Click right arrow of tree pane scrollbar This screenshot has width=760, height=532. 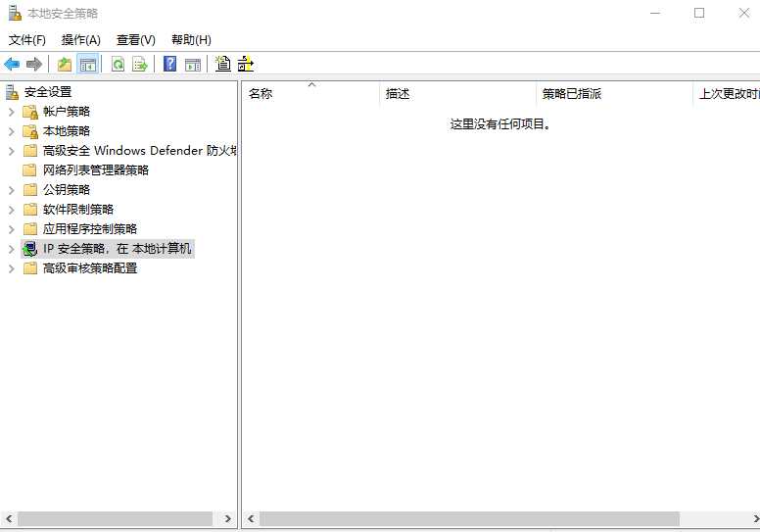[228, 519]
